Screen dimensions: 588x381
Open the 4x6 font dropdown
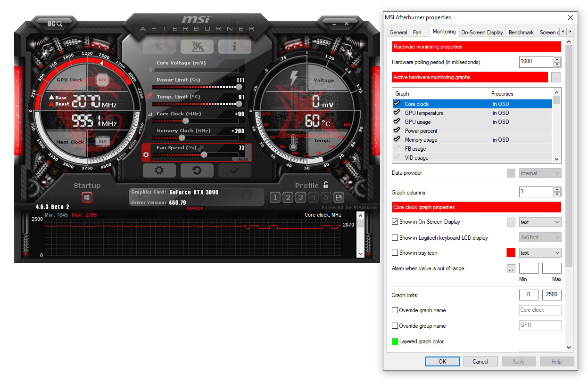click(x=540, y=237)
